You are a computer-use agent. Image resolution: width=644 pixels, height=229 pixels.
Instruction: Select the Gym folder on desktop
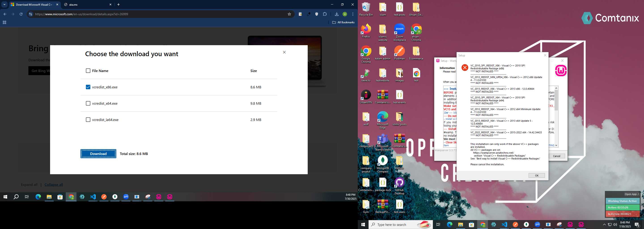[366, 206]
